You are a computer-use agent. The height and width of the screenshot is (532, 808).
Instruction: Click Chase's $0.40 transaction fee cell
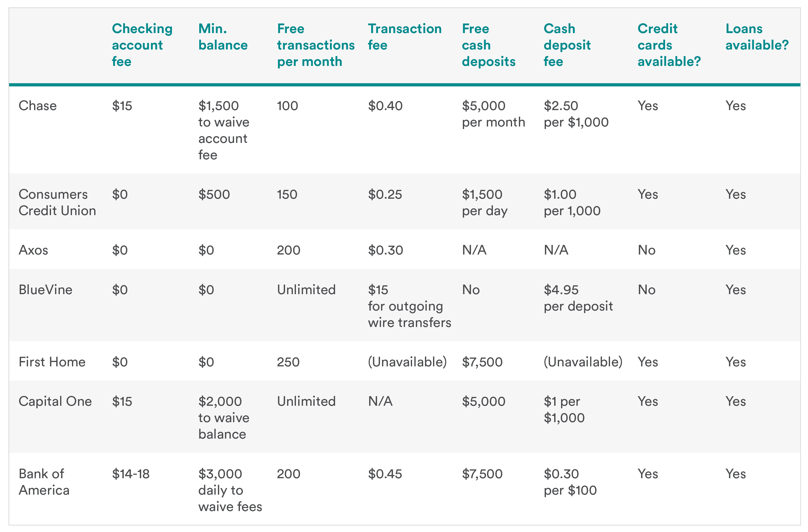click(385, 106)
